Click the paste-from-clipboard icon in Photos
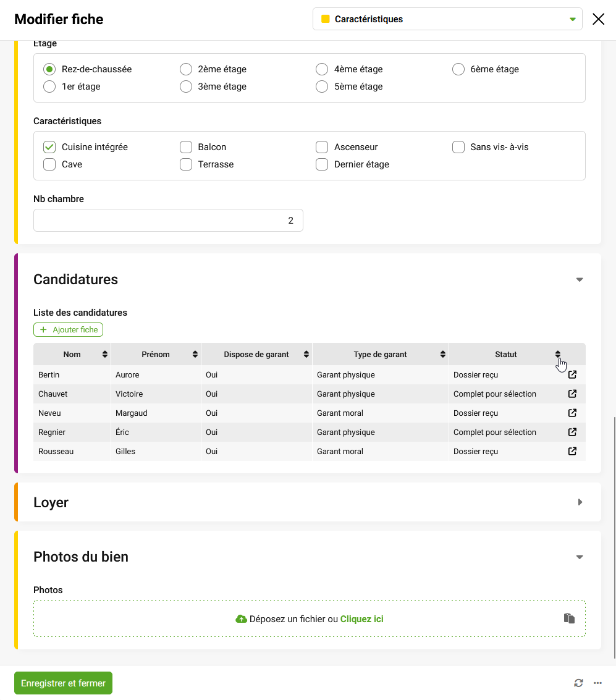This screenshot has width=616, height=700. pyautogui.click(x=569, y=618)
